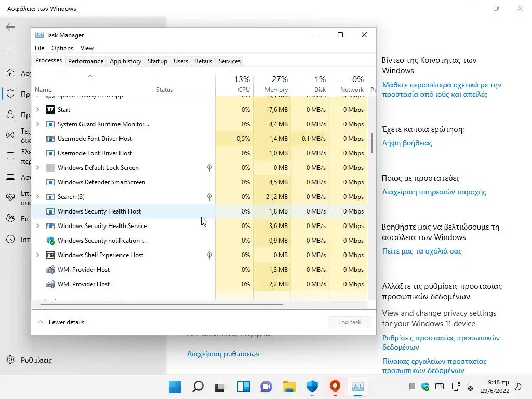Click Πείτε μας τα σχόλιά σας link
Screen dimensions: 532x399
pos(422,251)
